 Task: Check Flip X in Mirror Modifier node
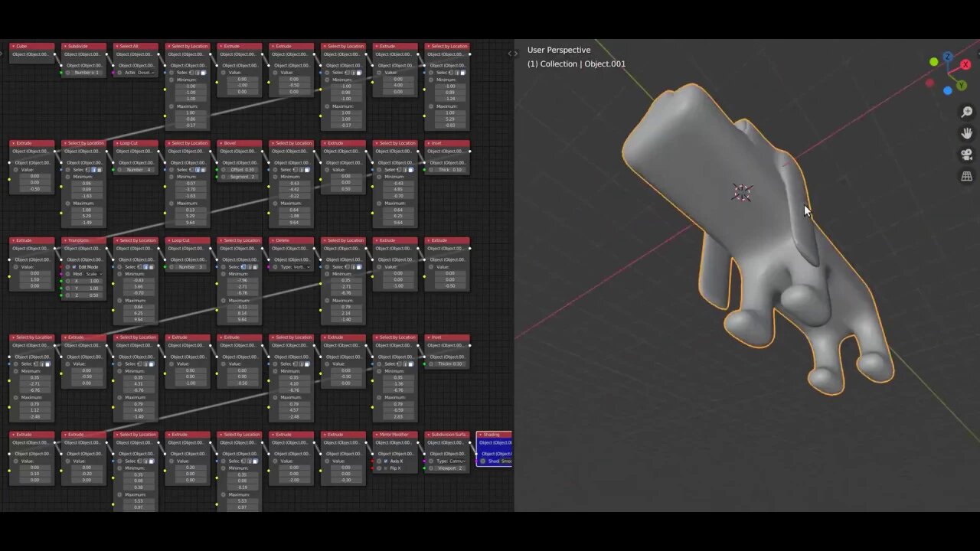tap(385, 468)
